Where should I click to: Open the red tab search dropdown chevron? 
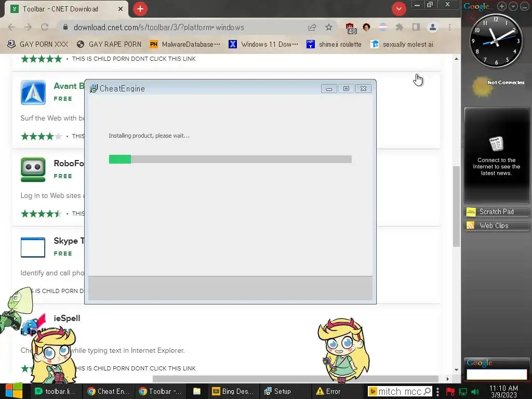click(399, 9)
